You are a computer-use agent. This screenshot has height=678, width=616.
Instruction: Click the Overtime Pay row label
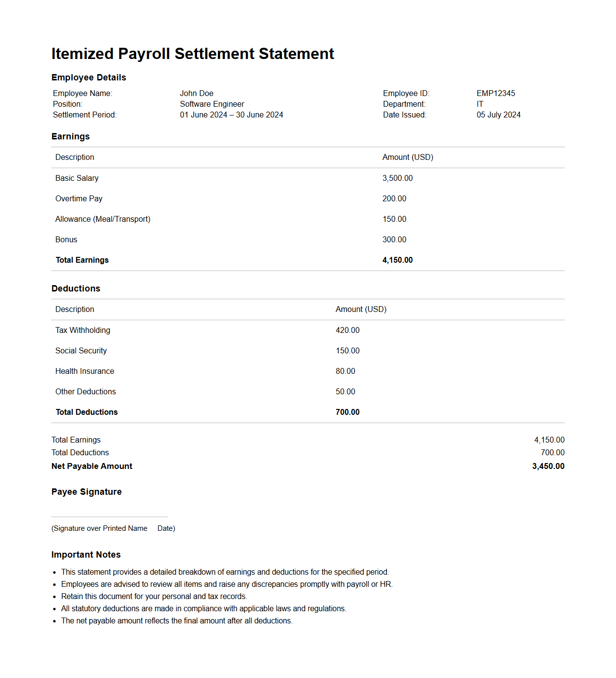coord(79,198)
